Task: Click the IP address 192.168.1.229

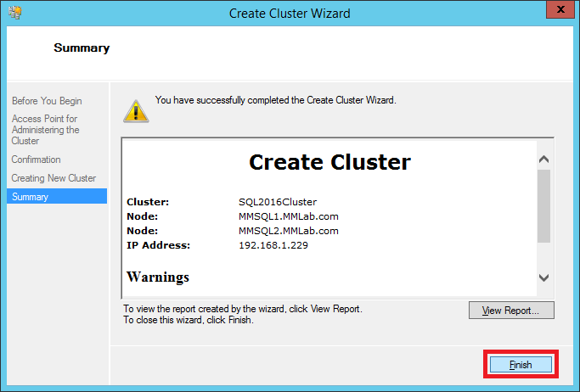Action: [x=273, y=245]
